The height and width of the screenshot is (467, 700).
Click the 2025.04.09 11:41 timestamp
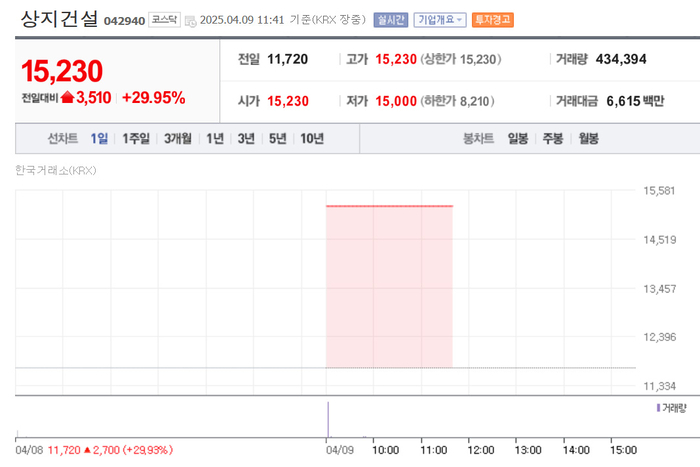(x=242, y=20)
